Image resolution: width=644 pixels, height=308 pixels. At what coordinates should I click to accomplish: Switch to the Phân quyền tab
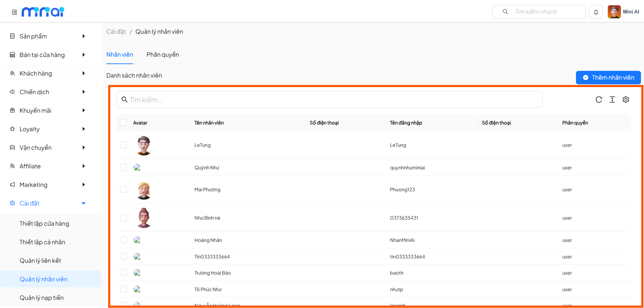[163, 54]
